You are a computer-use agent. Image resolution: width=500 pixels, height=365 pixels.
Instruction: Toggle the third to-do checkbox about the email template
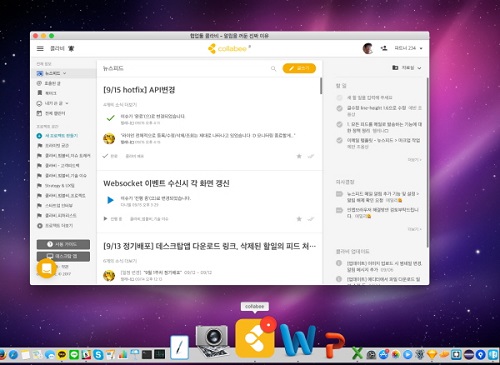[x=339, y=140]
